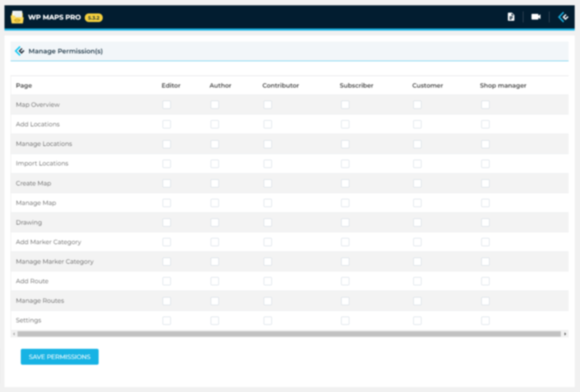Click the icon beside Manage Permission(s) heading

click(20, 51)
